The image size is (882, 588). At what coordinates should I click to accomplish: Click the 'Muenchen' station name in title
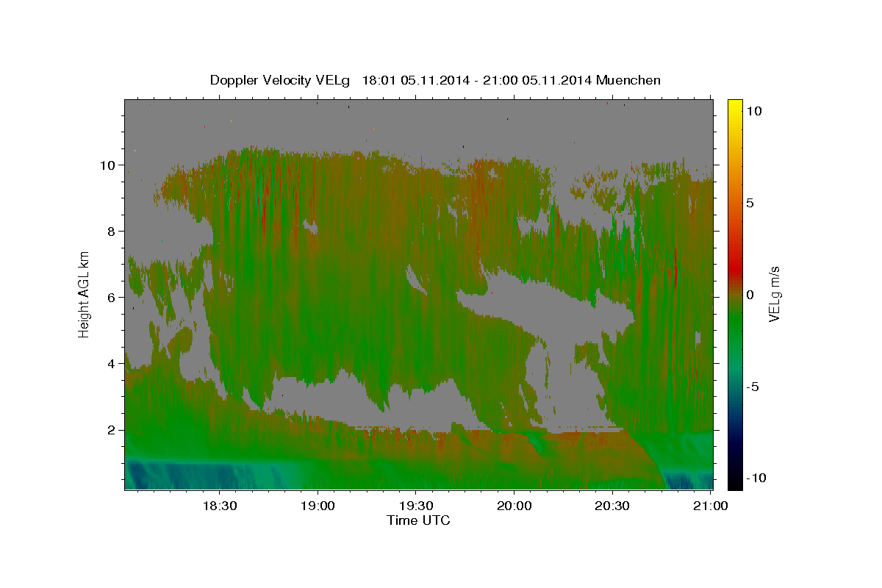tap(629, 80)
